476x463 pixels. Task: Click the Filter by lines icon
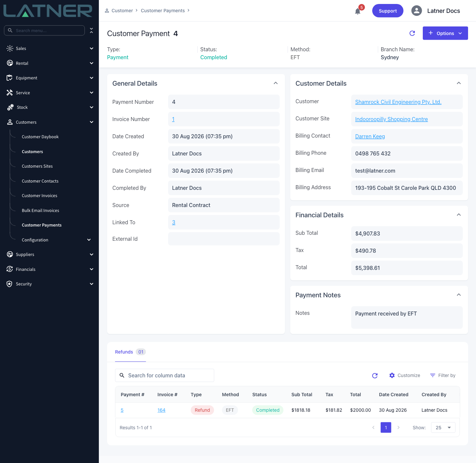433,375
